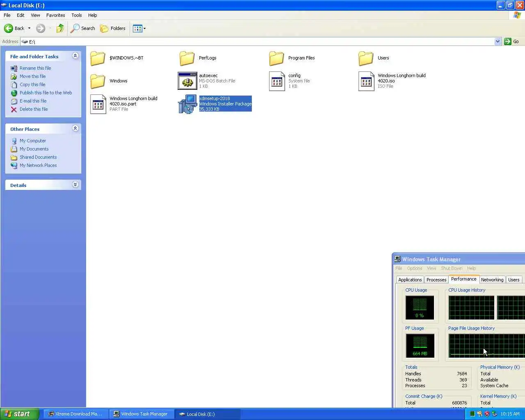
Task: Click the CPU Usage meter in Task Manager
Action: [x=420, y=308]
